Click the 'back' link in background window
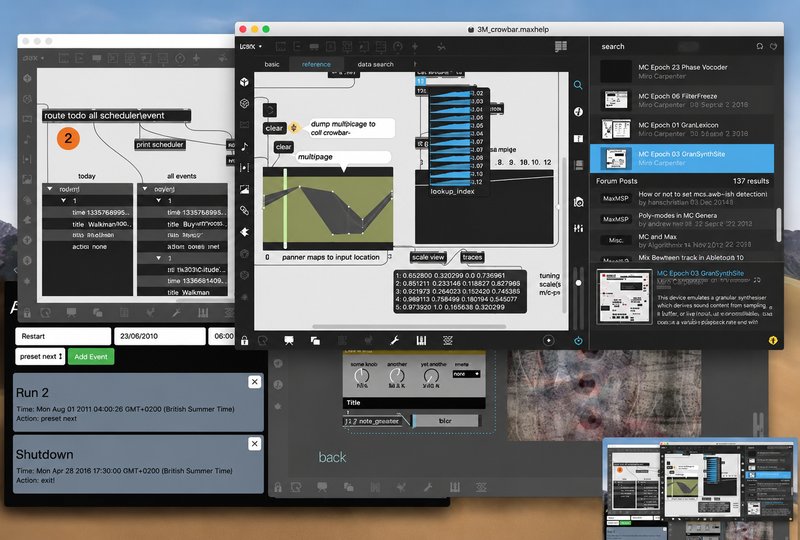Screen dimensions: 800x540 (332, 457)
